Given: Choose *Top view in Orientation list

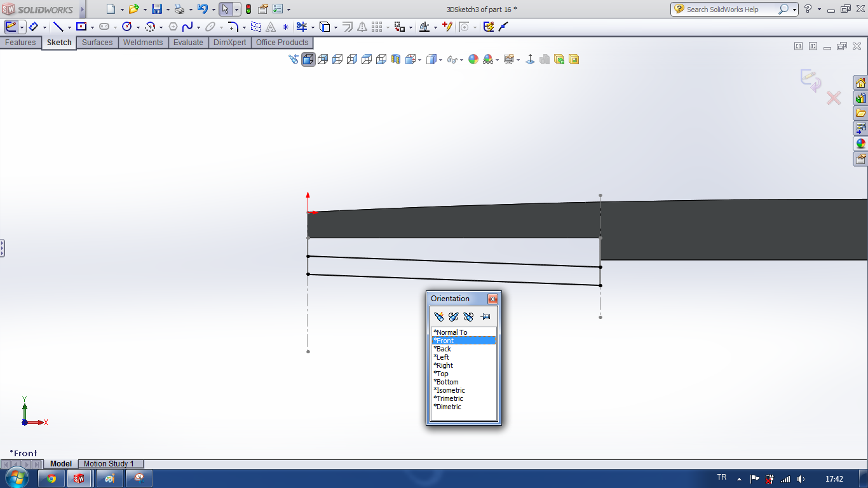Looking at the screenshot, I should click(441, 374).
